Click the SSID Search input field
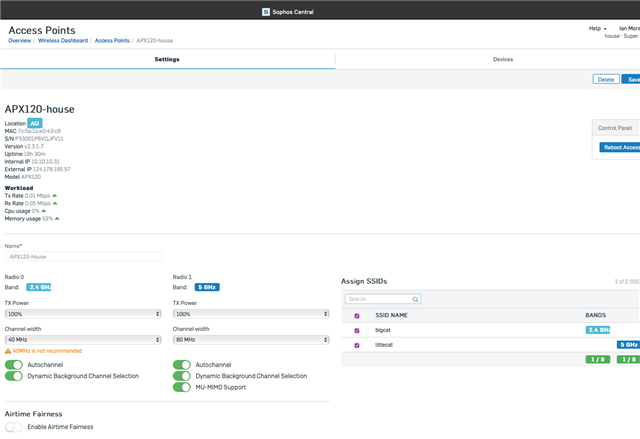 click(x=383, y=299)
